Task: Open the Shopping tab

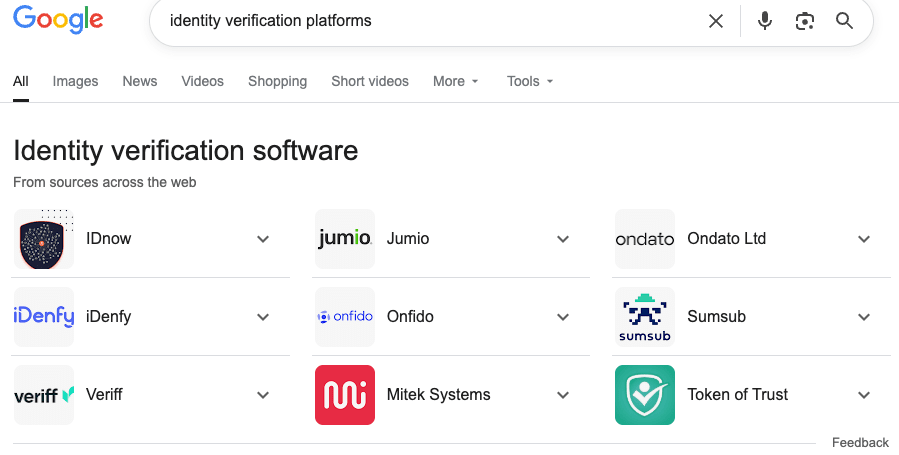Action: [277, 81]
